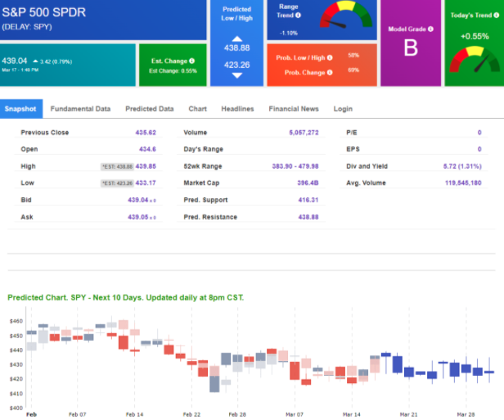Click the 52wk Range value 383.90 - 479.98

[295, 166]
